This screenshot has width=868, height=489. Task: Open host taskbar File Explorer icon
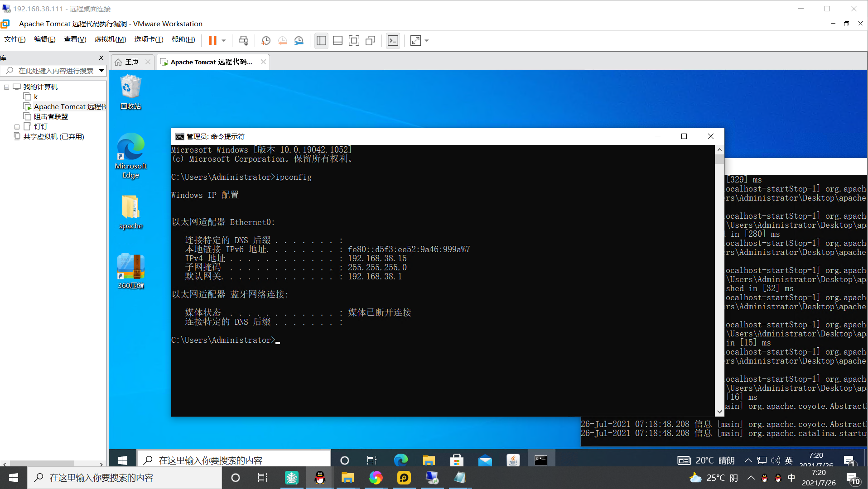[x=347, y=478]
